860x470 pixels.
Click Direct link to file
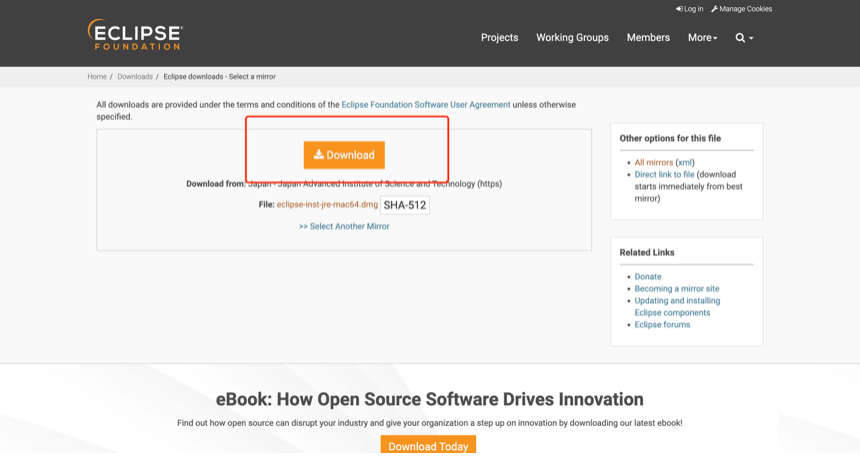(664, 174)
